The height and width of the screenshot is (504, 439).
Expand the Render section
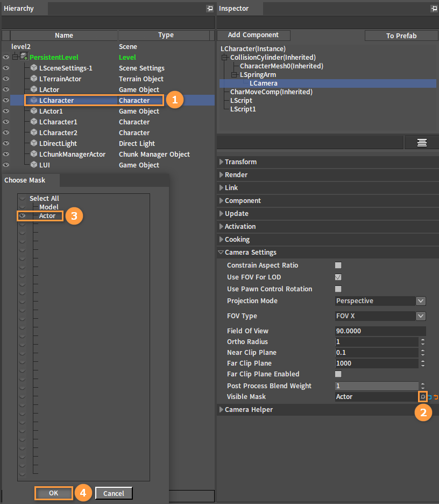click(x=221, y=175)
